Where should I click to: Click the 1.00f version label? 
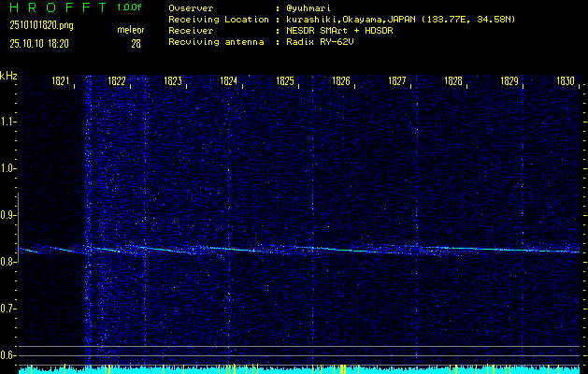(130, 7)
